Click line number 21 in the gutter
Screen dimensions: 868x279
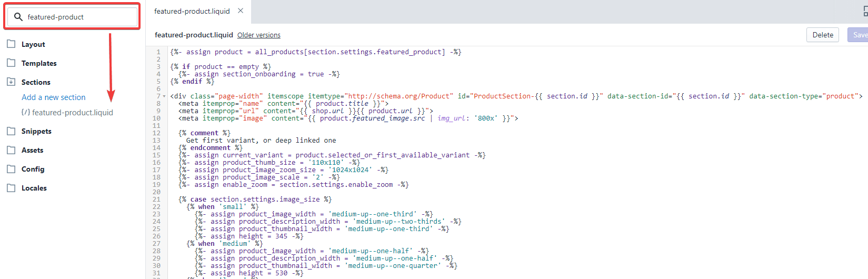click(x=156, y=200)
